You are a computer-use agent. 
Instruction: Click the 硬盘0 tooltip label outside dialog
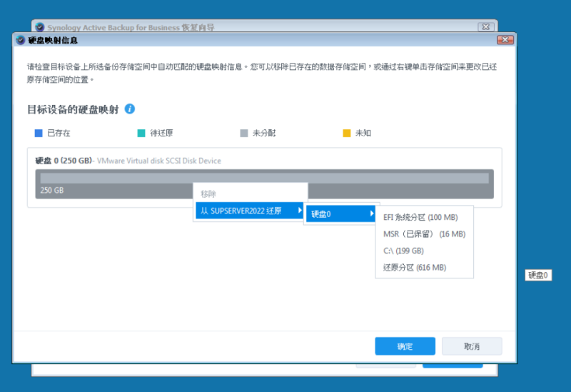(538, 275)
